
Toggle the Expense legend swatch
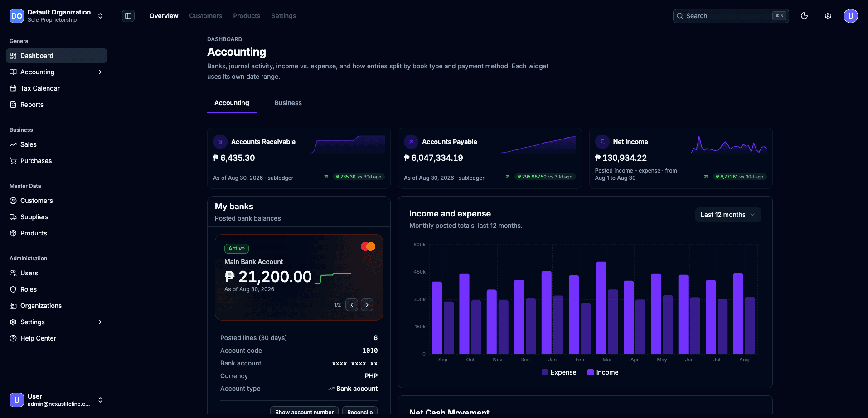(x=545, y=372)
